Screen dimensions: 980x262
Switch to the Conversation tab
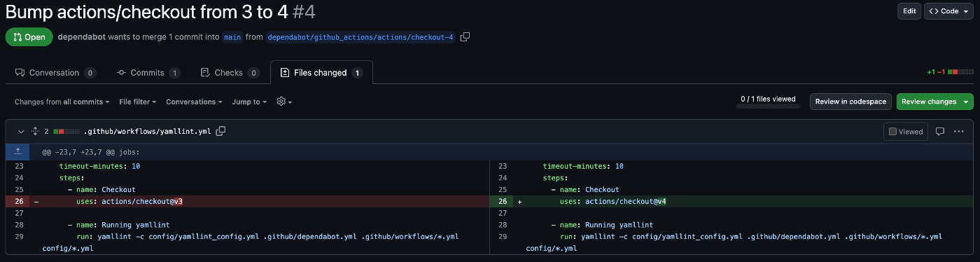point(55,73)
